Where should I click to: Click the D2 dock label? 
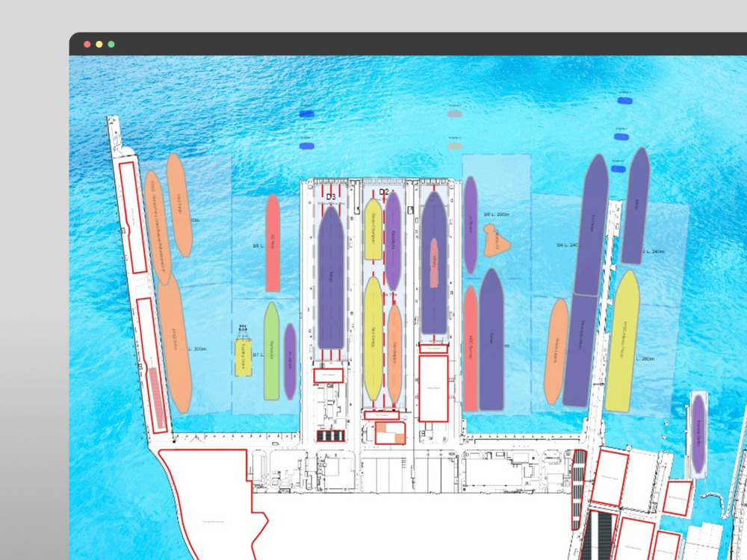tap(384, 192)
